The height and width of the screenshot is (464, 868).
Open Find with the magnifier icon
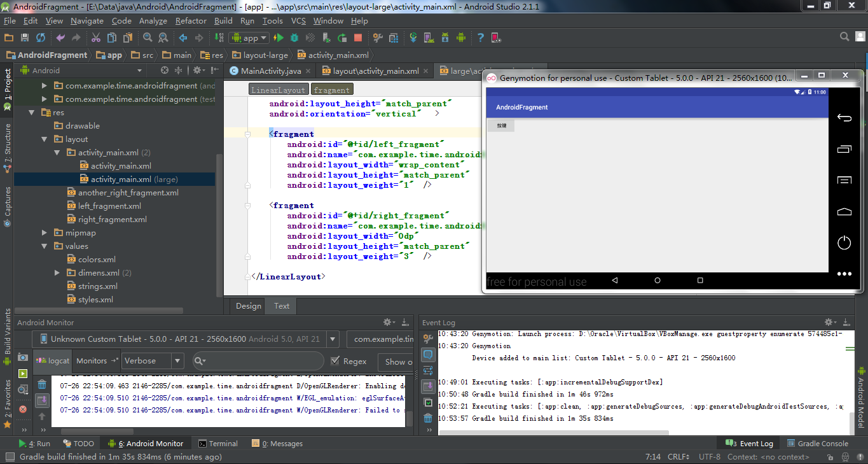148,38
